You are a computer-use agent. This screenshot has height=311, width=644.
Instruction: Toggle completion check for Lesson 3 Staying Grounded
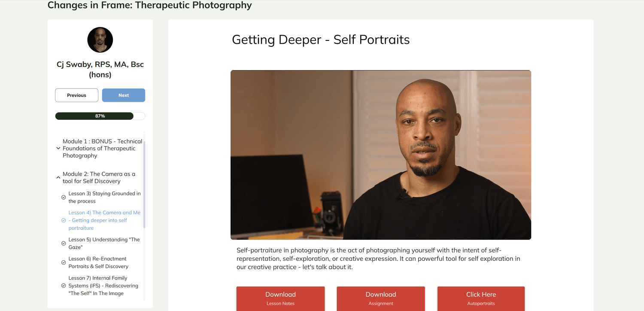pyautogui.click(x=64, y=198)
